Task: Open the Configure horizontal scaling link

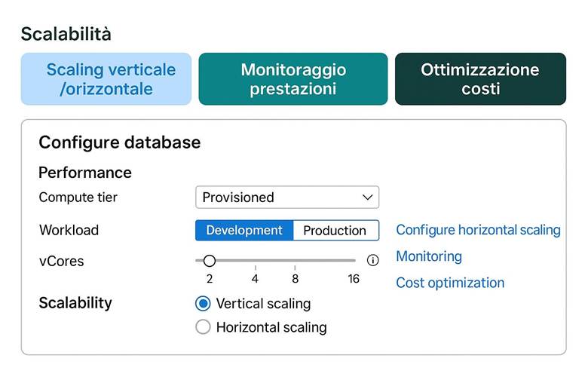Action: click(478, 230)
